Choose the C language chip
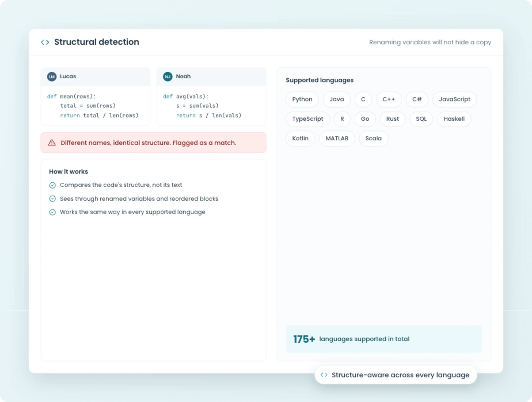The height and width of the screenshot is (402, 532). pos(363,99)
